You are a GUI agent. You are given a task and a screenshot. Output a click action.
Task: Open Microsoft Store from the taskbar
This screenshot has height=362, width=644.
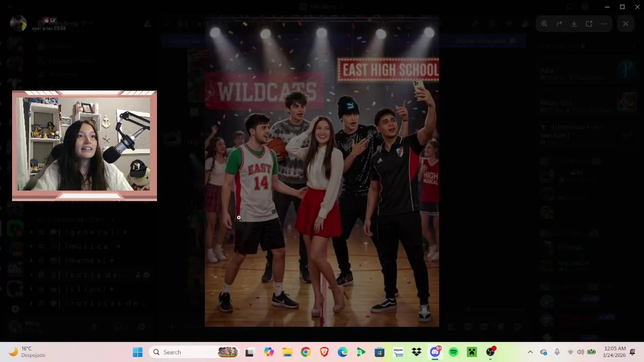click(379, 352)
